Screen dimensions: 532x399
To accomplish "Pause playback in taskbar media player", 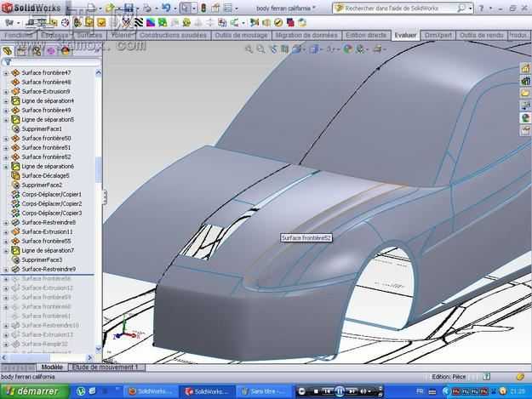I will pyautogui.click(x=340, y=391).
